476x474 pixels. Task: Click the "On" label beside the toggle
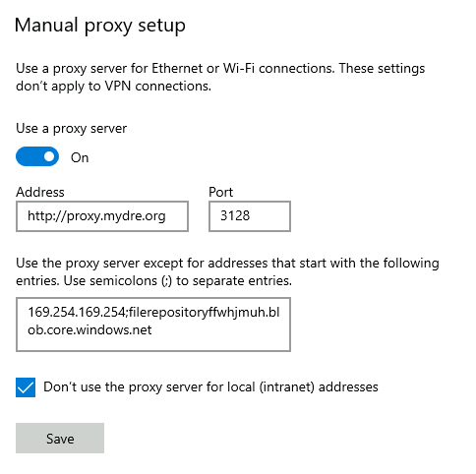point(80,157)
